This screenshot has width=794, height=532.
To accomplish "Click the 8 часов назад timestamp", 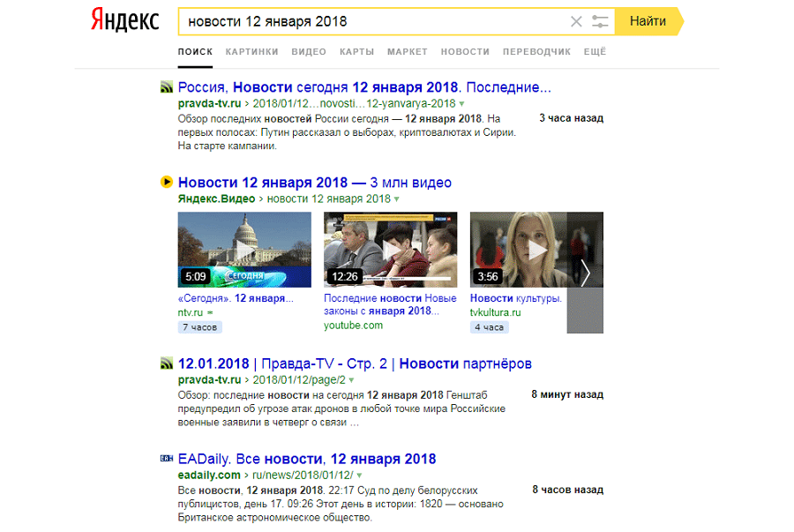I will coord(567,490).
